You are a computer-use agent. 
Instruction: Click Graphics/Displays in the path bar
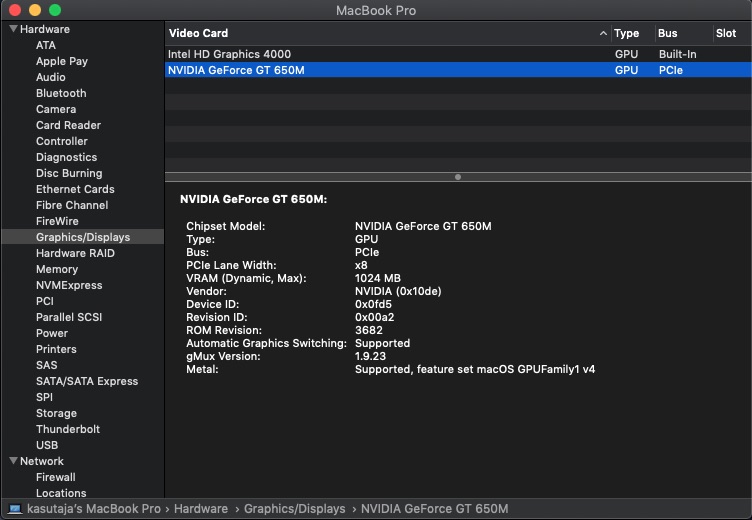pos(294,508)
